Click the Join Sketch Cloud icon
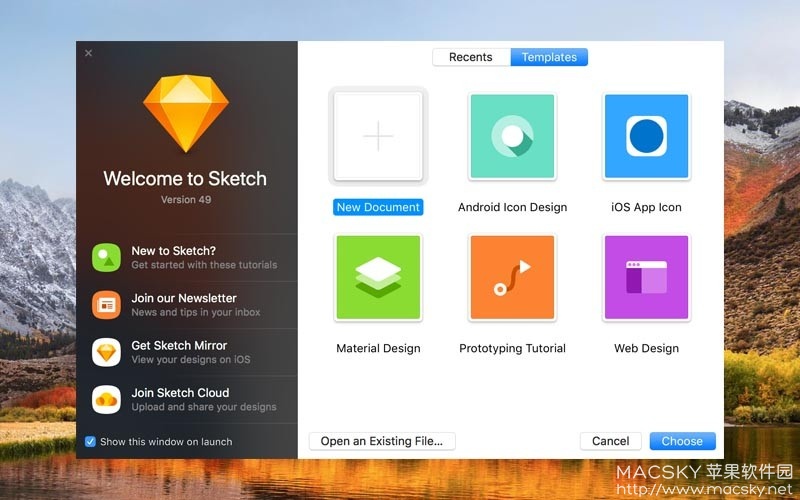Image resolution: width=800 pixels, height=500 pixels. [106, 399]
